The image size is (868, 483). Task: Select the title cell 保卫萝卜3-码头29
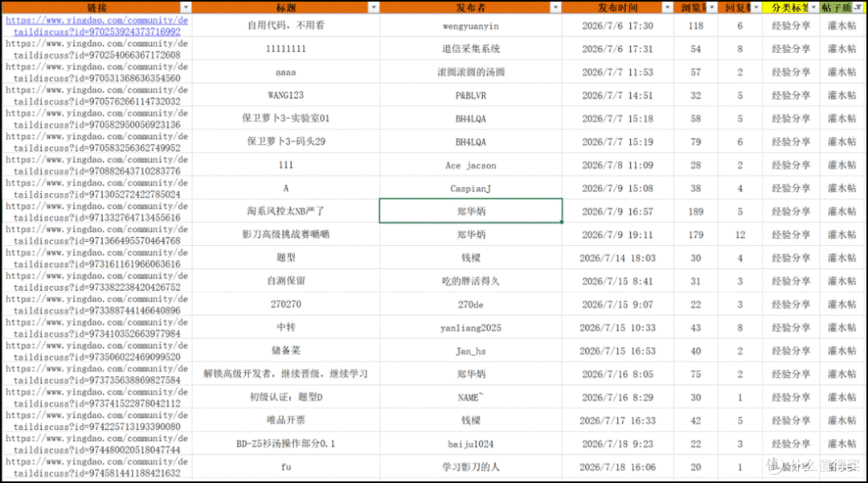pyautogui.click(x=285, y=141)
